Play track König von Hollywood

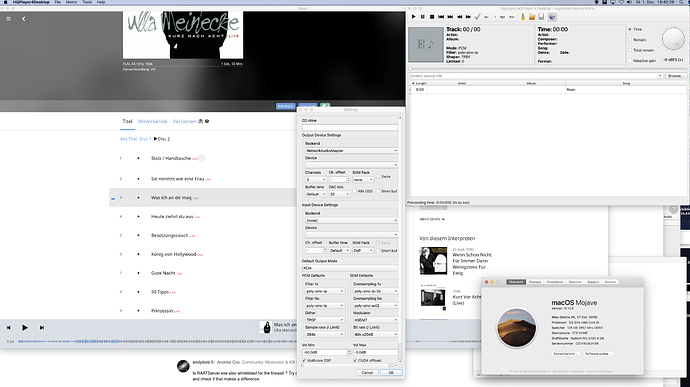[x=138, y=254]
